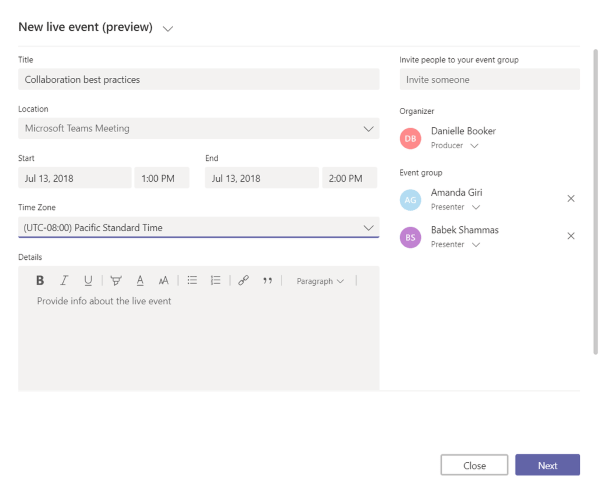Insert a numbered list

click(x=215, y=281)
